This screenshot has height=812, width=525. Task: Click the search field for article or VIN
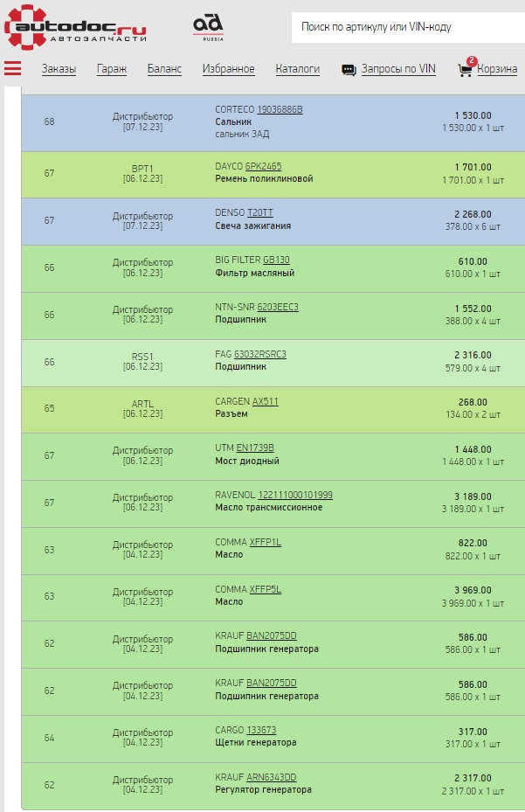point(408,27)
